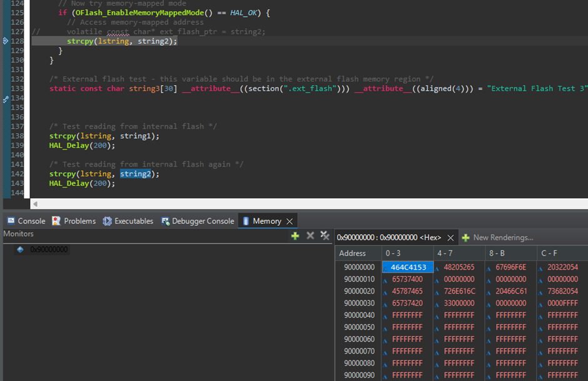Click the 4 - 7 column header

click(x=444, y=253)
